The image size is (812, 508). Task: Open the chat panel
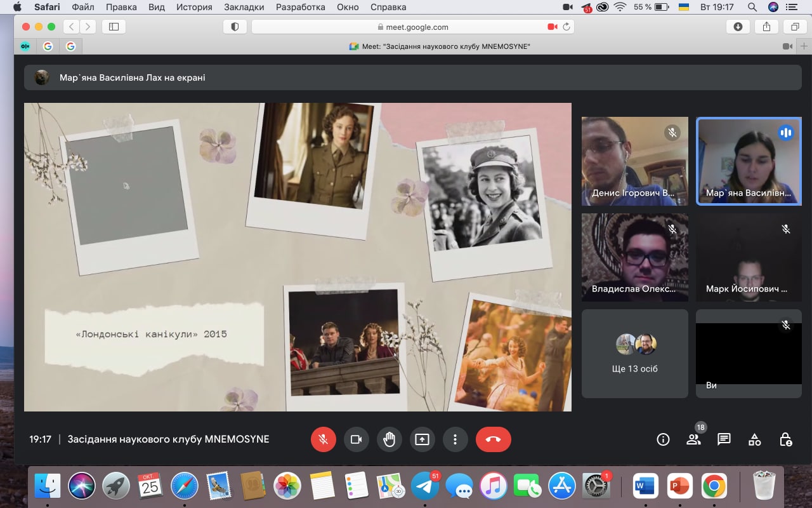724,439
